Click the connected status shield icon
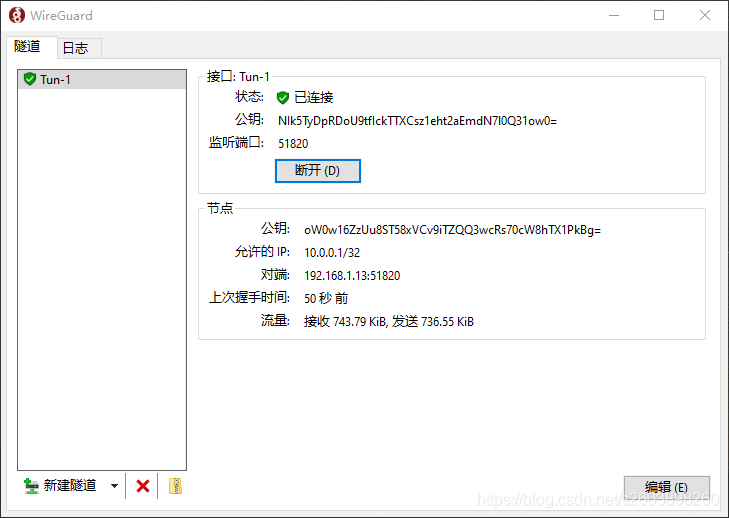The height and width of the screenshot is (518, 729). [x=283, y=98]
